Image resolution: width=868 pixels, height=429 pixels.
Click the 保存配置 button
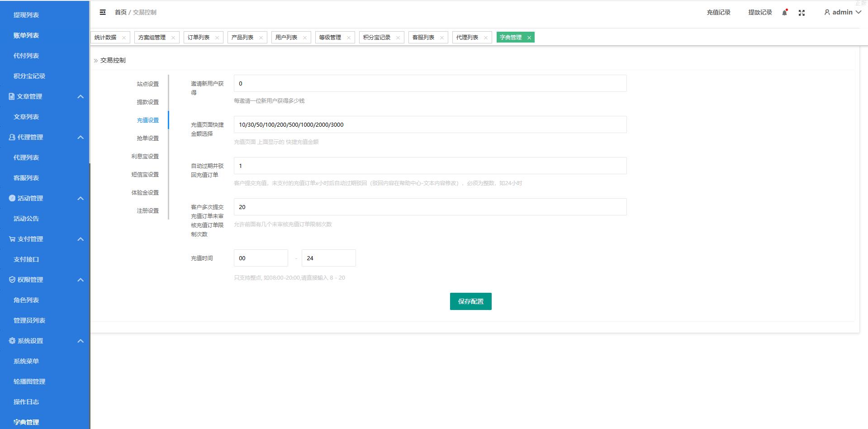click(470, 301)
